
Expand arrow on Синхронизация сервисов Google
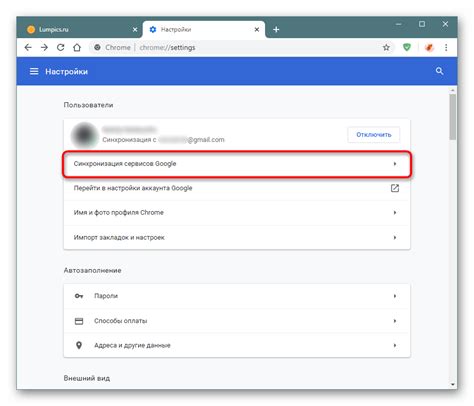(x=395, y=164)
